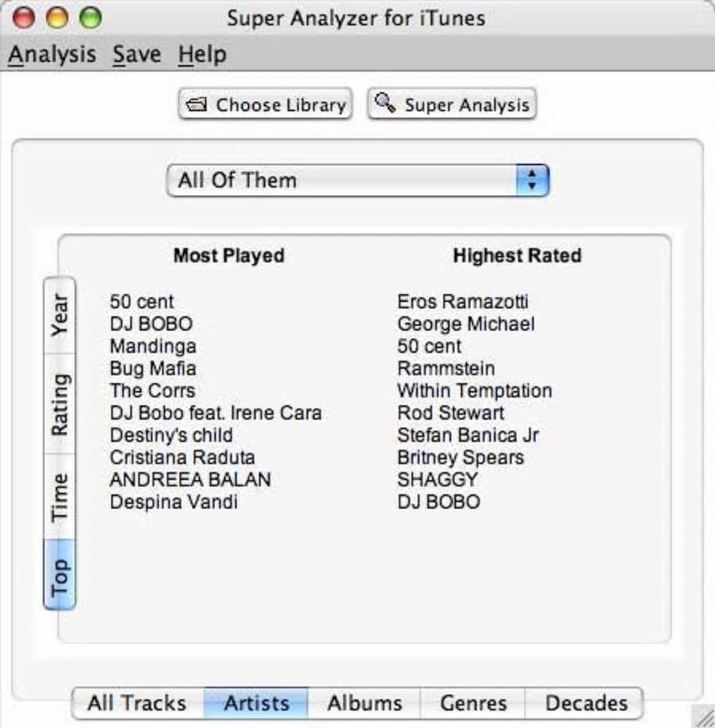Click the window resize grip corner

703,715
